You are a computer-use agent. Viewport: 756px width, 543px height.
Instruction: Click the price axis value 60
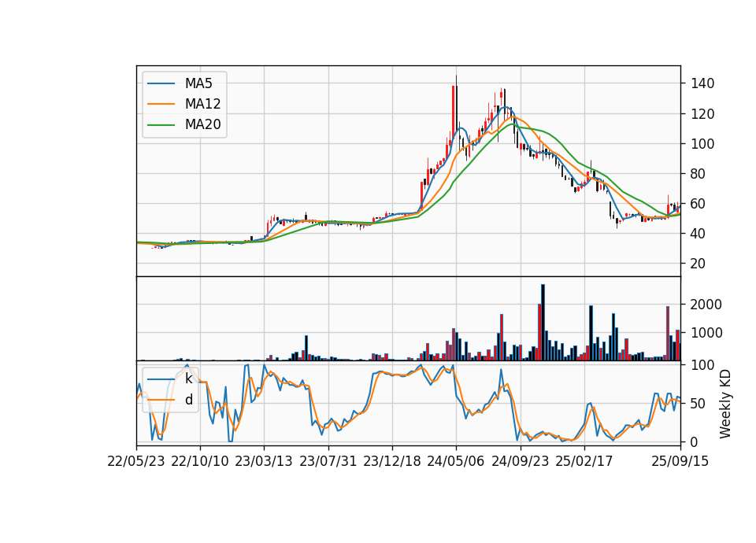699,204
